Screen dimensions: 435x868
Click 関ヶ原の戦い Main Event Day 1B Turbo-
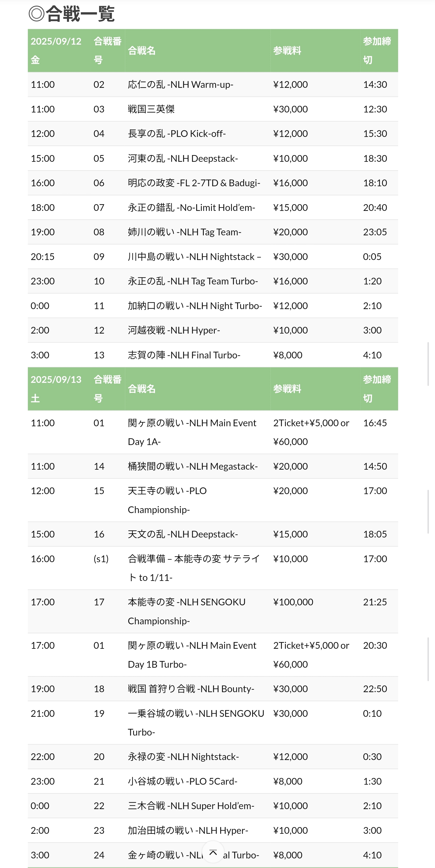(x=192, y=655)
